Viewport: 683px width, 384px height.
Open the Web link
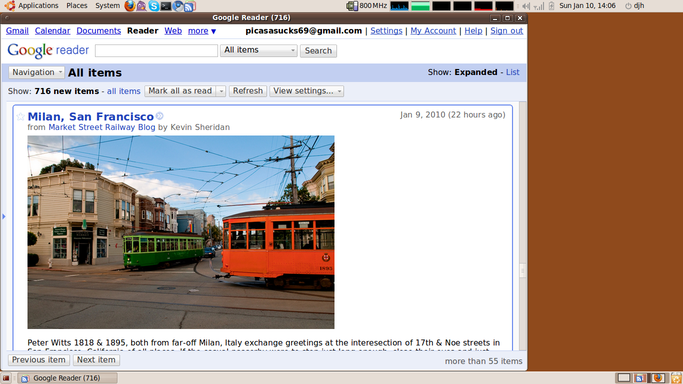click(x=173, y=31)
